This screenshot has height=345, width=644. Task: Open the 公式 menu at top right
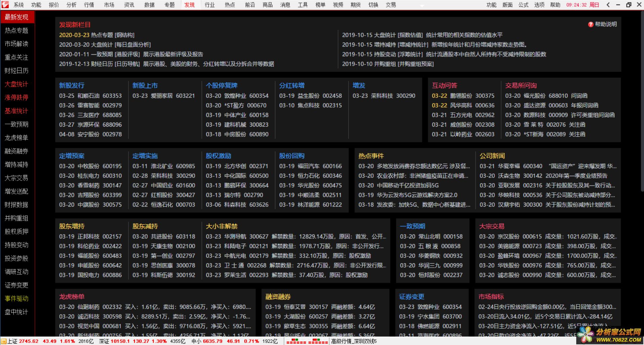523,5
